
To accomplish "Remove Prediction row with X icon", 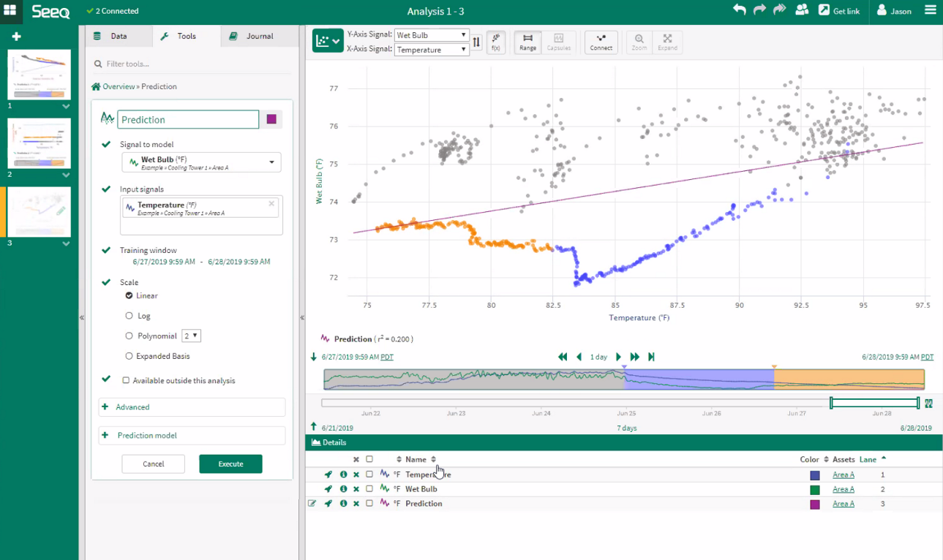I will (356, 504).
